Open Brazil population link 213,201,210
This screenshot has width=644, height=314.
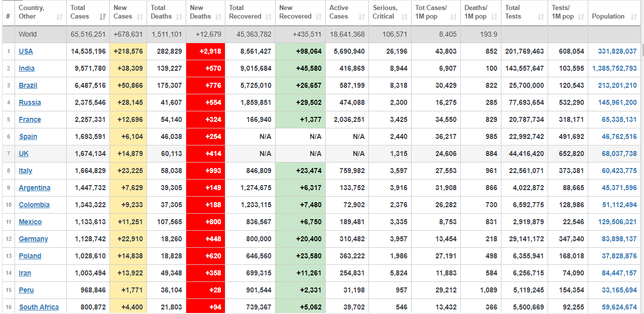click(617, 85)
